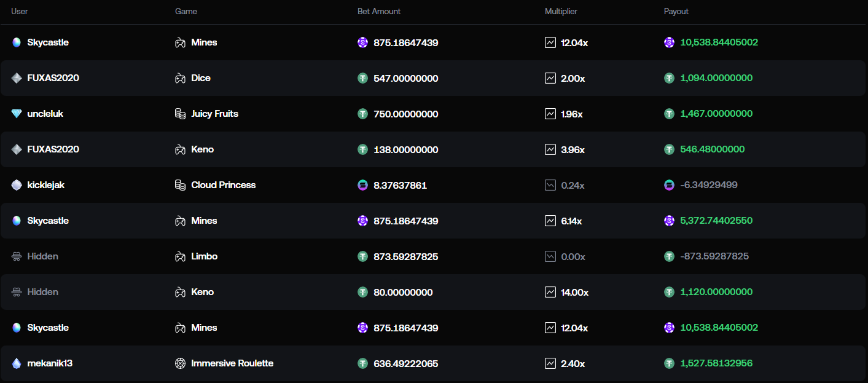Click the Bet Amount column header
This screenshot has width=868, height=383.
tap(379, 12)
